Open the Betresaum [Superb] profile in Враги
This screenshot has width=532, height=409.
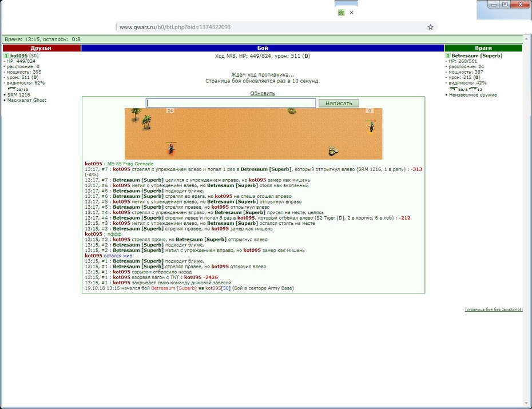477,55
